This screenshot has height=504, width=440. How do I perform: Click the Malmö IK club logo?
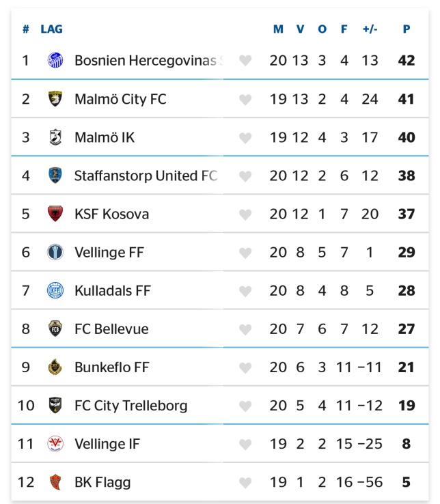pos(55,137)
